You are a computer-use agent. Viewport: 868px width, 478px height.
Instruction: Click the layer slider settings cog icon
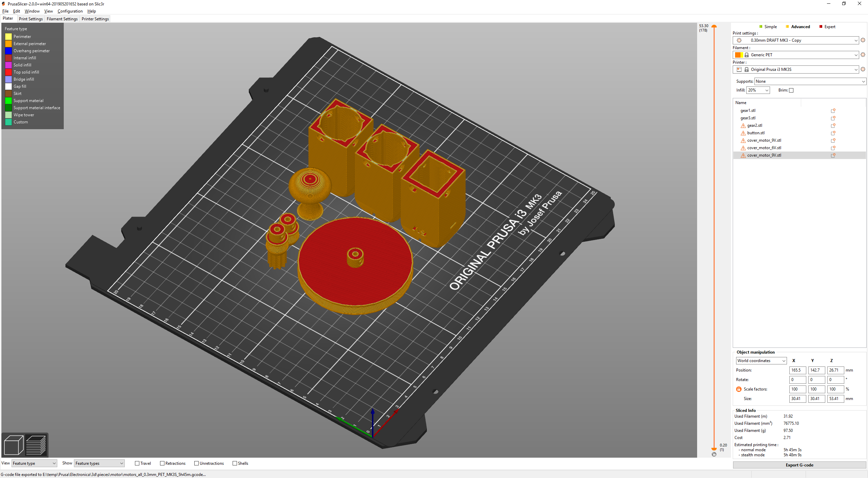click(714, 454)
